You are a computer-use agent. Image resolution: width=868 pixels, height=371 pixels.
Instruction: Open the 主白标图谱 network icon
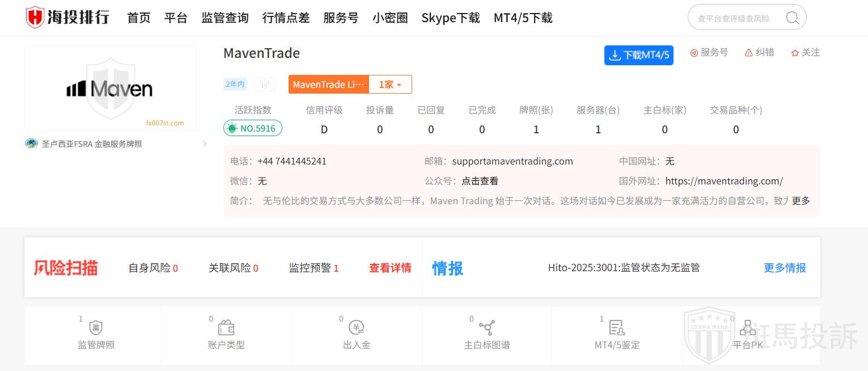point(486,328)
